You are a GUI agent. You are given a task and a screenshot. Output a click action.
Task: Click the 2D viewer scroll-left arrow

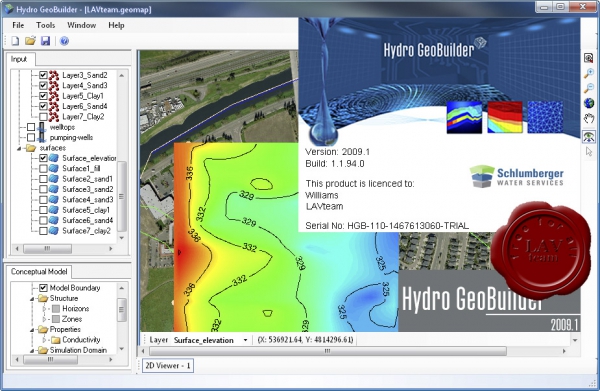(143, 351)
